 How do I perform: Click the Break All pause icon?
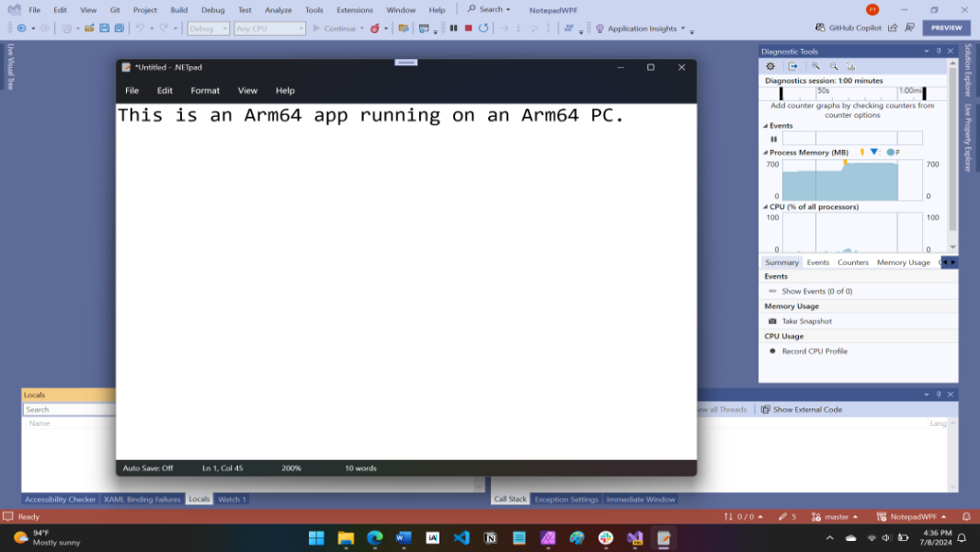453,28
